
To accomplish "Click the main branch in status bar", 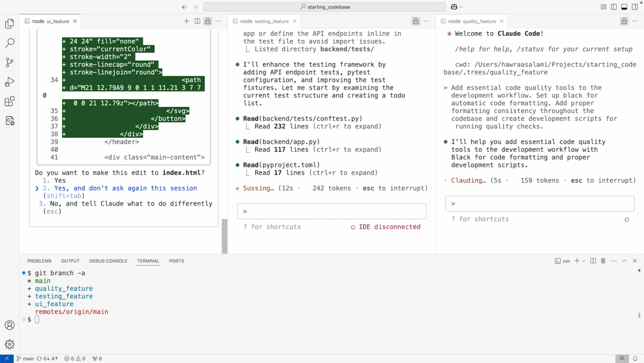I will (25, 359).
